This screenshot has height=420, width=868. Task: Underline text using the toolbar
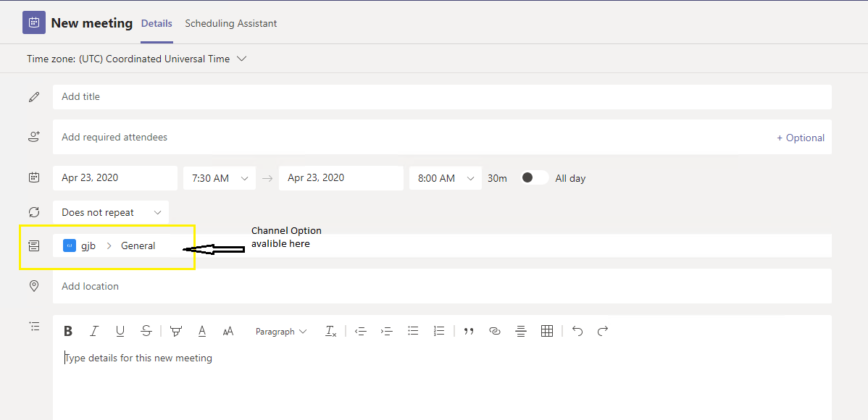pos(120,331)
